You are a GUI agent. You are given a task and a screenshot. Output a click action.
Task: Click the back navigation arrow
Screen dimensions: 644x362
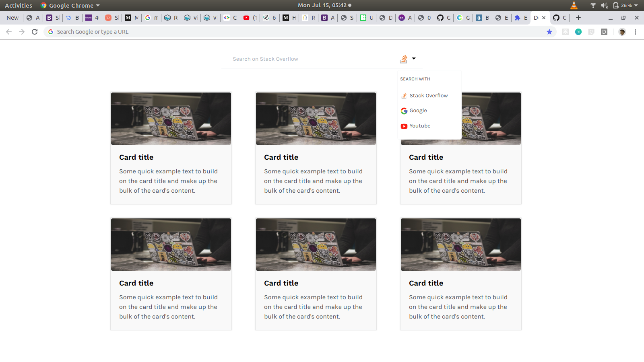coord(9,31)
